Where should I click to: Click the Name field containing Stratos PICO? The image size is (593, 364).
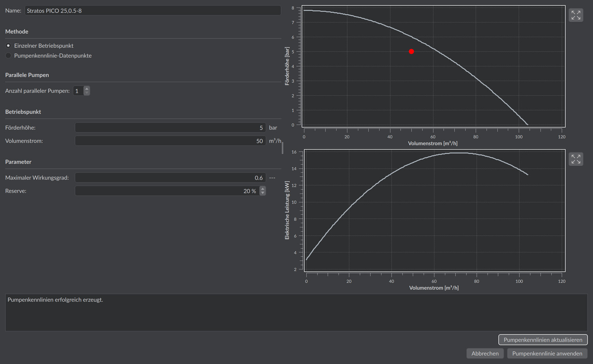pyautogui.click(x=153, y=11)
